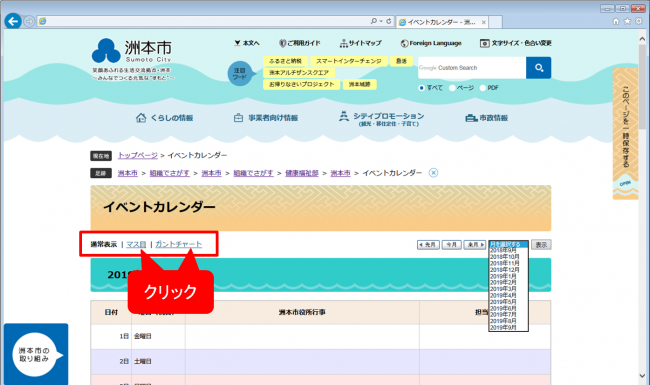Select 月を選択する option in month dropdown
Screen dimensions: 650x385
coord(508,245)
